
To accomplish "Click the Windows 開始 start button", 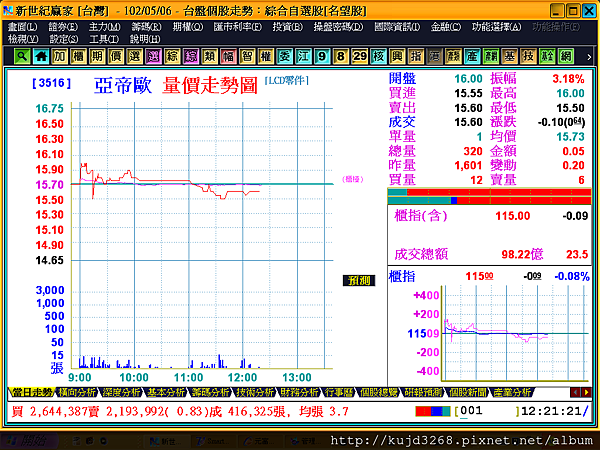I will (x=29, y=441).
